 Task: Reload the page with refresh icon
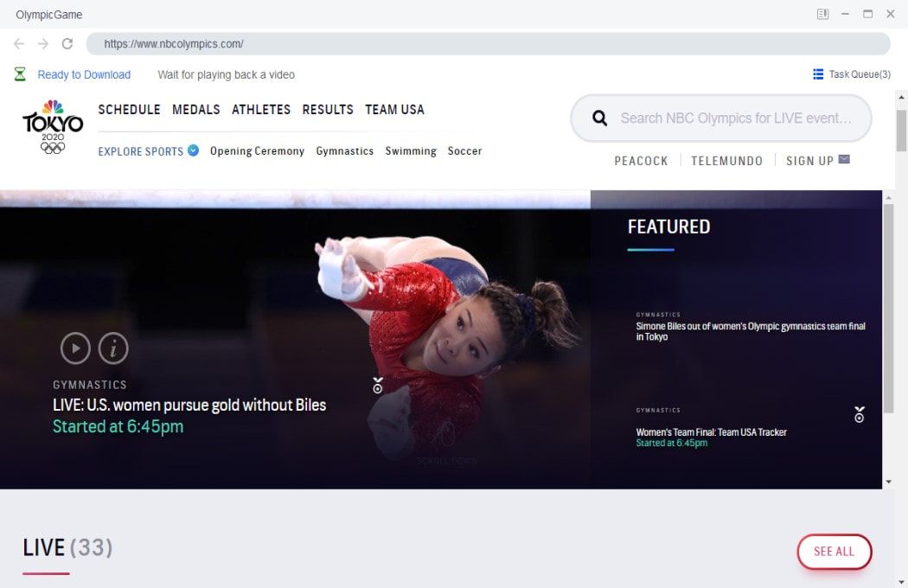tap(67, 43)
